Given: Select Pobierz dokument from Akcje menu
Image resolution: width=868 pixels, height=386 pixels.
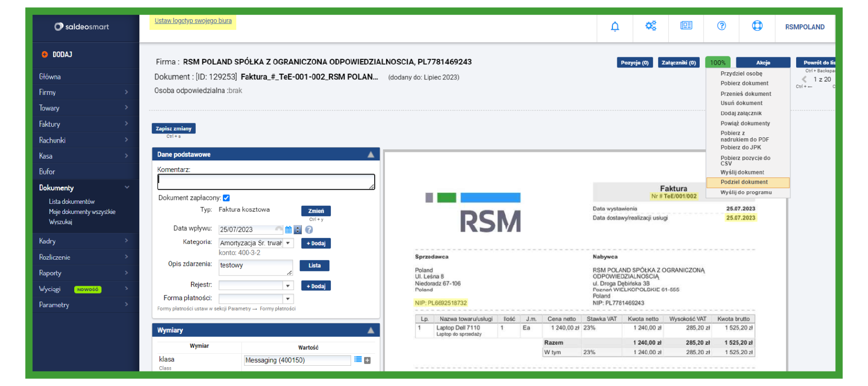Looking at the screenshot, I should click(744, 83).
